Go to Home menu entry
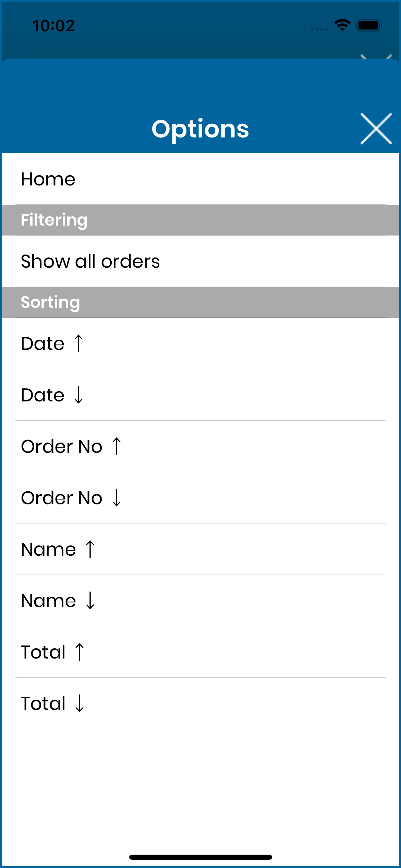The image size is (401, 868). (200, 179)
